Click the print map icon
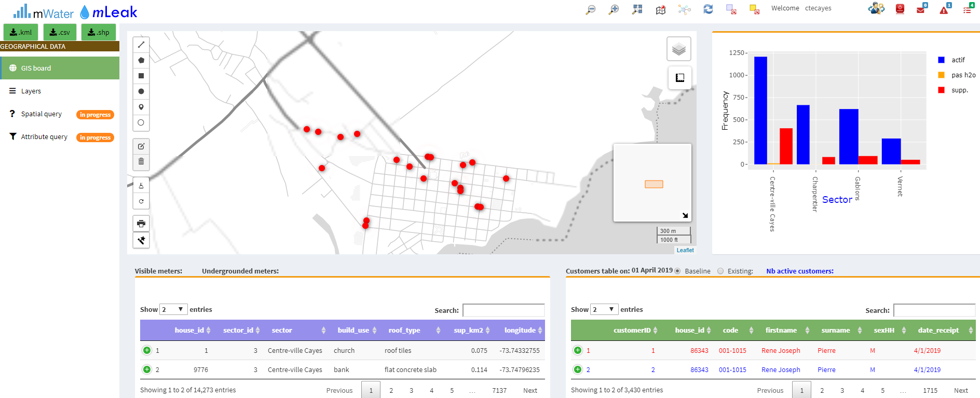This screenshot has height=398, width=980. 141,224
